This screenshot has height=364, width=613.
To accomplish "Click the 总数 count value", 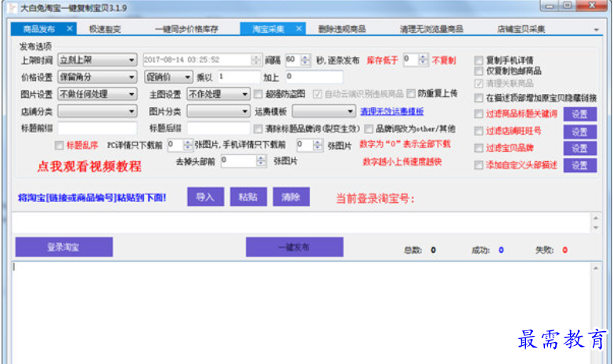I will point(433,250).
